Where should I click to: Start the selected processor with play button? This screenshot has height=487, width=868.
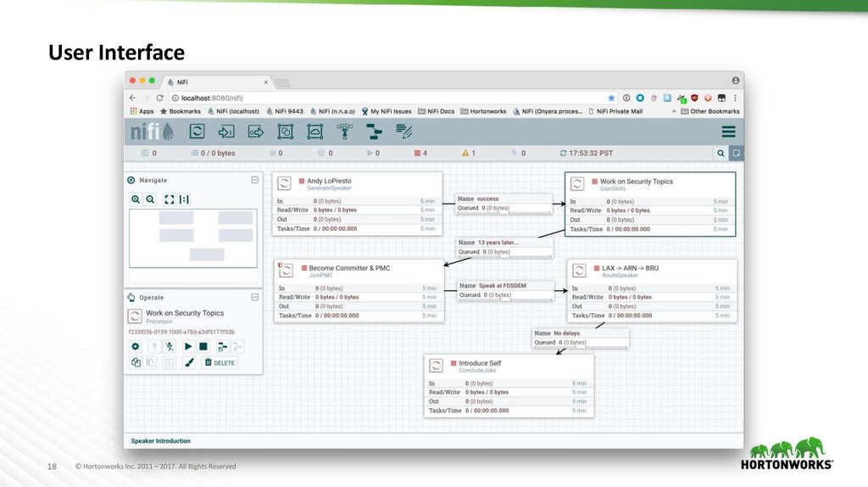[188, 346]
